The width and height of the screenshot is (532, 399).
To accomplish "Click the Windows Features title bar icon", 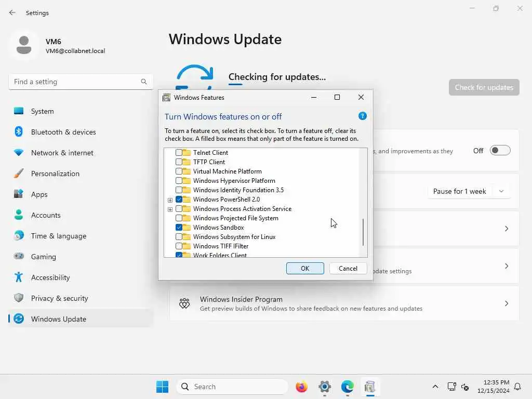I will tap(166, 98).
